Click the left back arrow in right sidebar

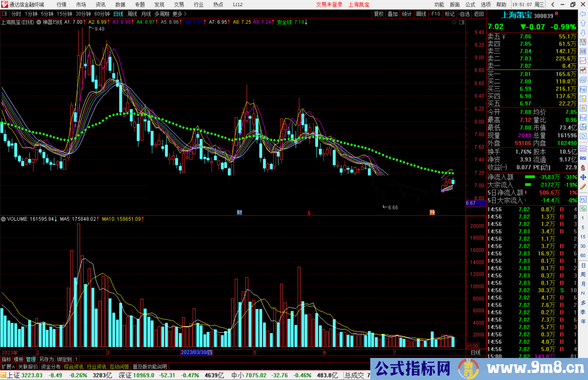[x=583, y=14]
